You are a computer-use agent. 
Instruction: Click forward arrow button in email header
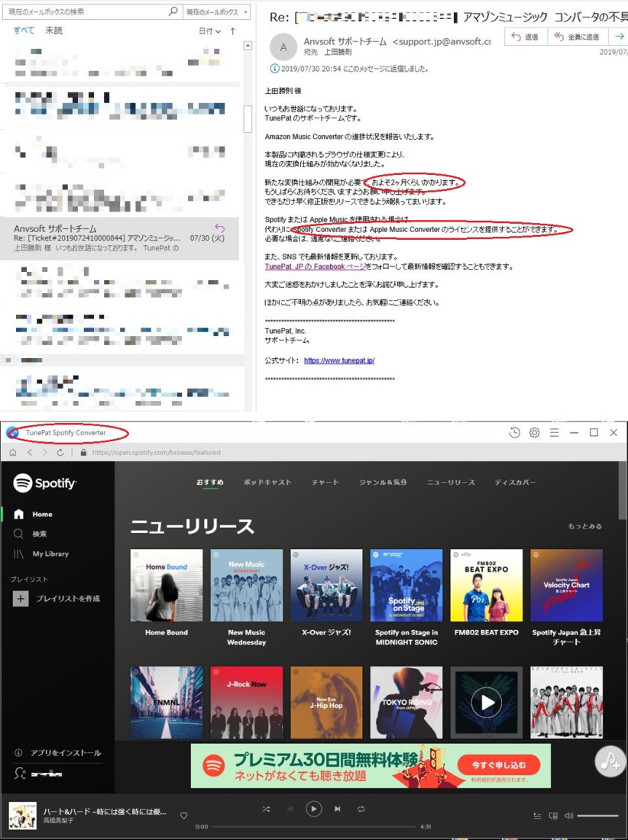point(619,37)
